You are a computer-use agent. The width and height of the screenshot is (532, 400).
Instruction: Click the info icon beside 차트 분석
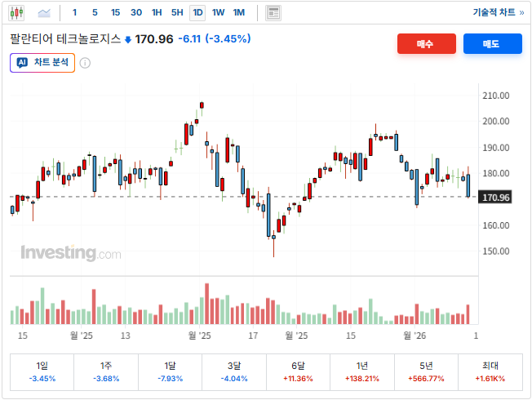click(x=85, y=63)
